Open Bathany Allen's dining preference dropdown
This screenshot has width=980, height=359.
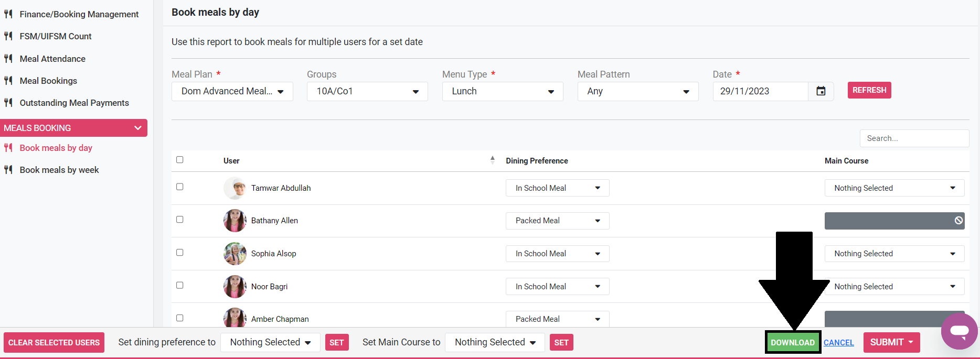pos(557,221)
